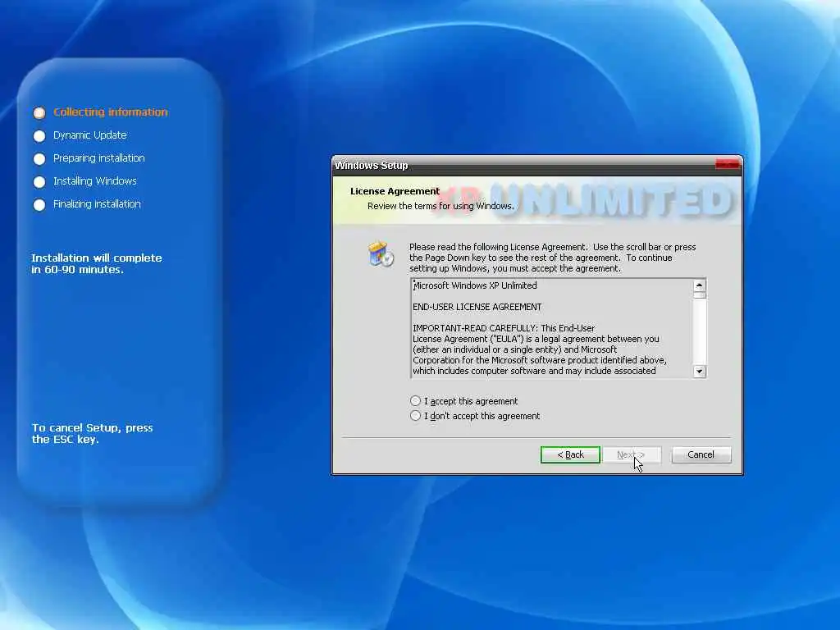Click the "Collecting information" step label

coord(111,112)
